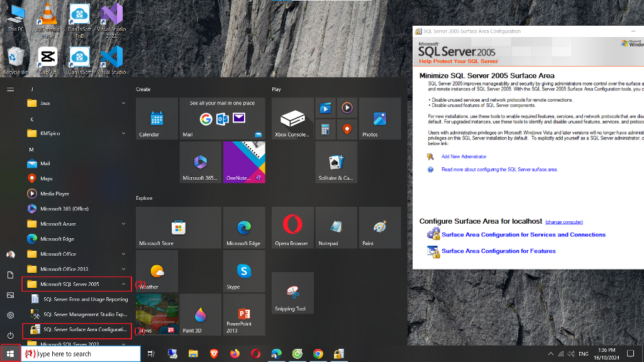Open Maps in the app list
The height and width of the screenshot is (362, 644).
(x=76, y=178)
